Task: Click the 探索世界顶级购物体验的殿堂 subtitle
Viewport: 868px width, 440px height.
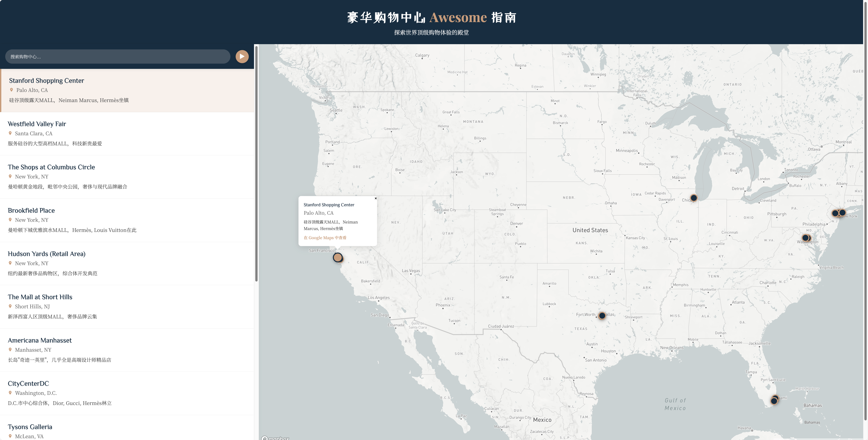Action: click(x=432, y=33)
